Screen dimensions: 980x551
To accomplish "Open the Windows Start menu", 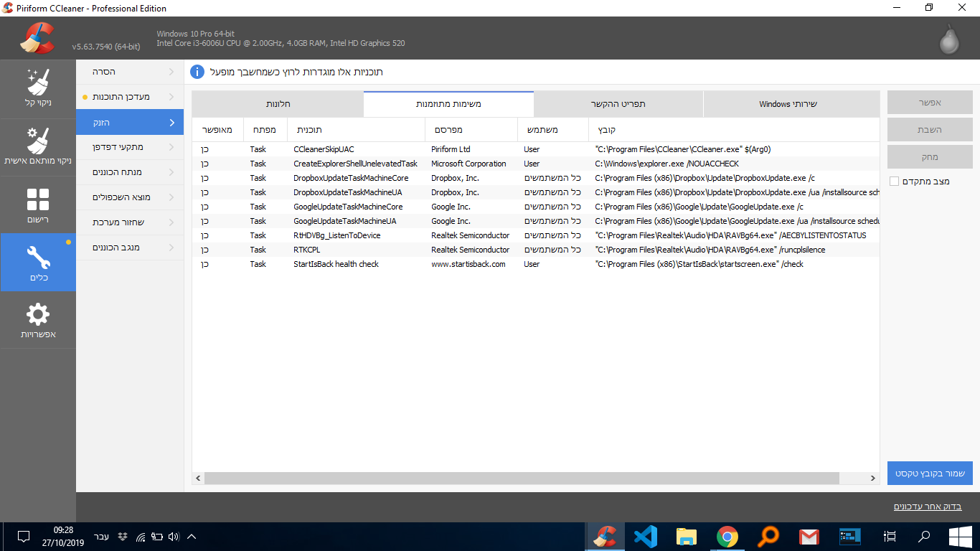I will click(x=961, y=536).
